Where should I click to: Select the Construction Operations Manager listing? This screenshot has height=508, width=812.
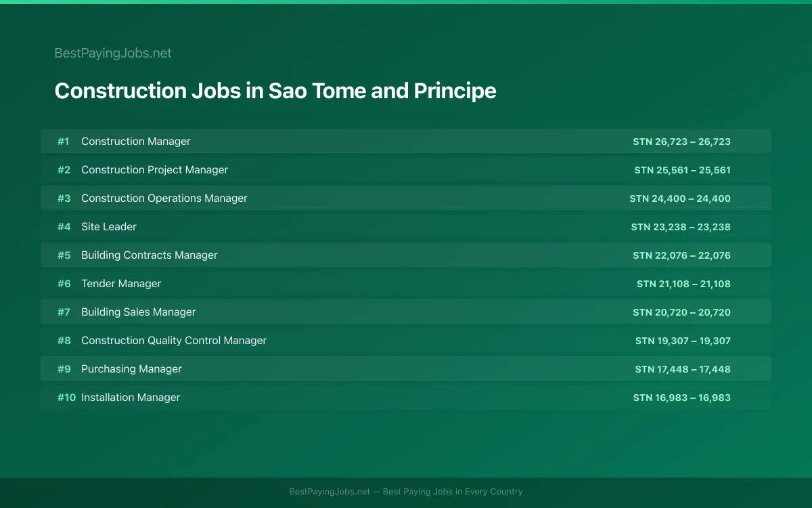pyautogui.click(x=406, y=198)
